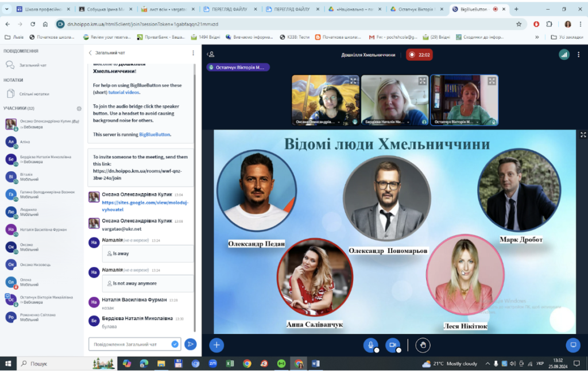Click the participants settings gear icon

79,109
